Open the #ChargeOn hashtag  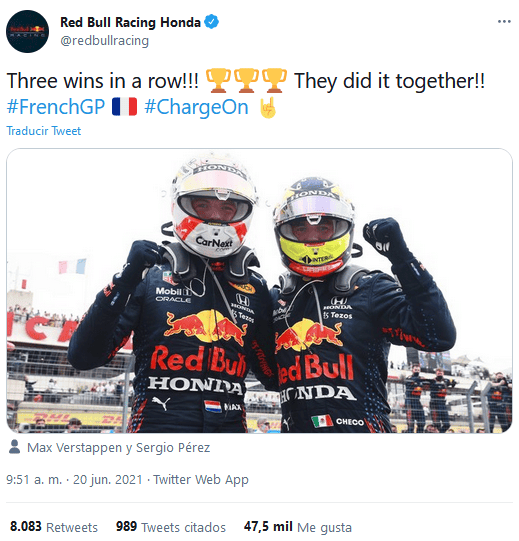(x=196, y=107)
